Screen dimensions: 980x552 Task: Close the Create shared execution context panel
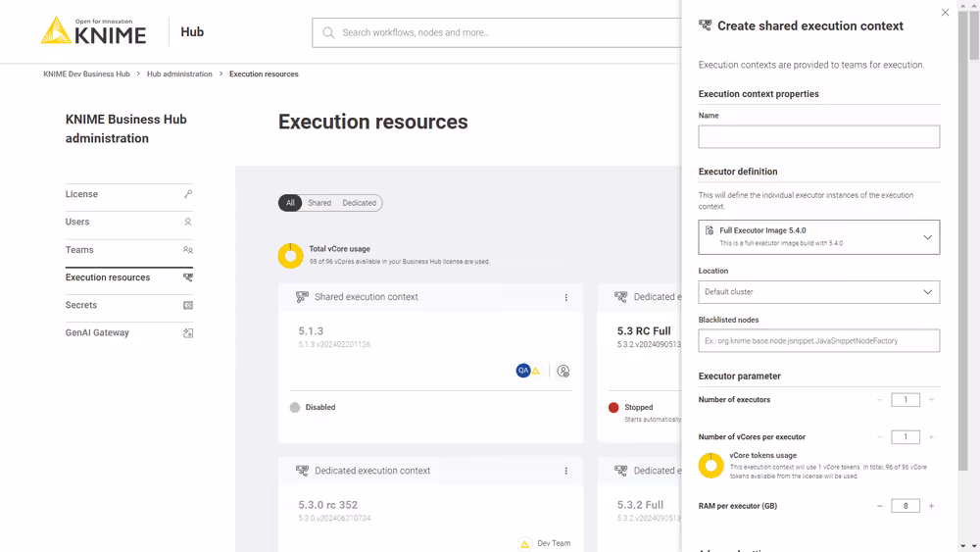point(945,13)
